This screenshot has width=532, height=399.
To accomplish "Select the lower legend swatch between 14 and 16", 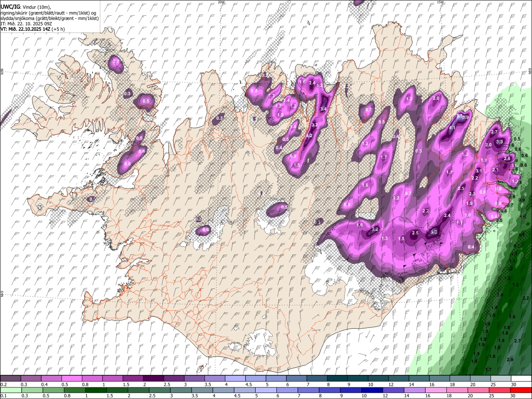I will point(414,390).
